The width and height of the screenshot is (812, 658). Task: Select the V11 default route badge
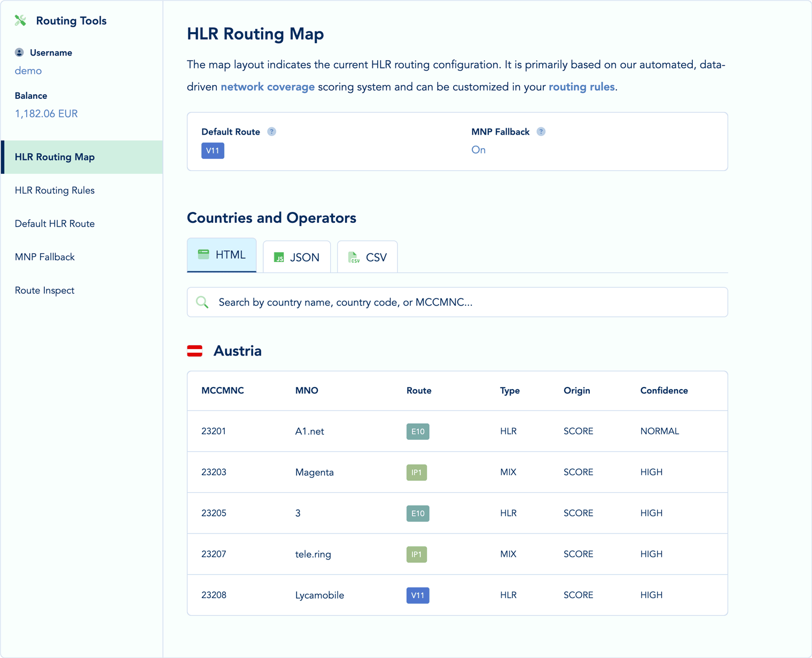tap(213, 151)
